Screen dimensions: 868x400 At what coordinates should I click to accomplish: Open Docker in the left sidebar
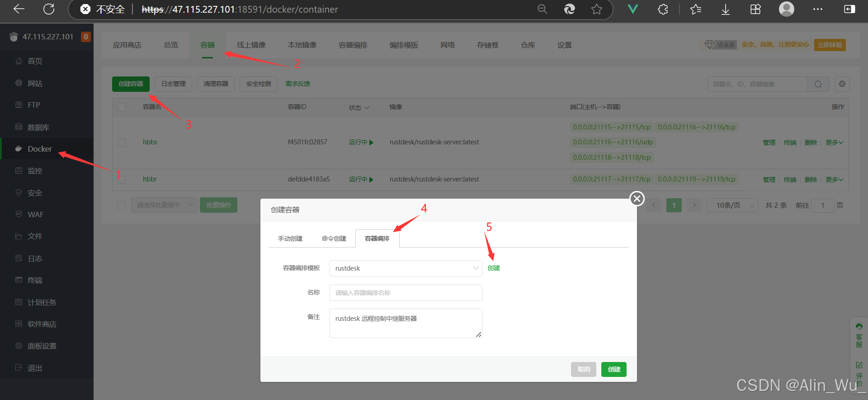40,149
